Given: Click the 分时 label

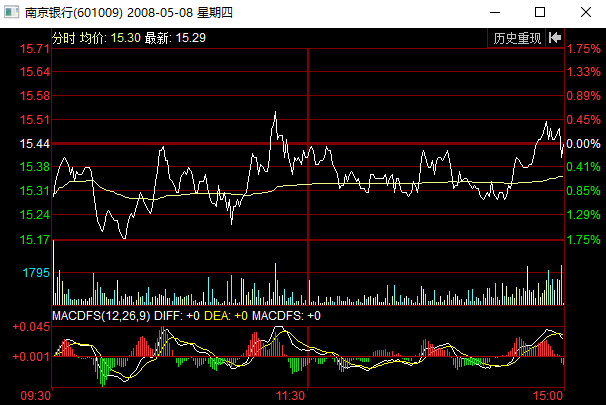Looking at the screenshot, I should coord(62,38).
